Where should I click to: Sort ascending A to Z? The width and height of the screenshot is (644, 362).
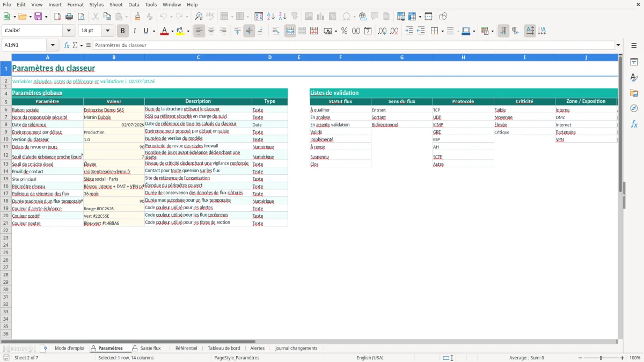271,17
